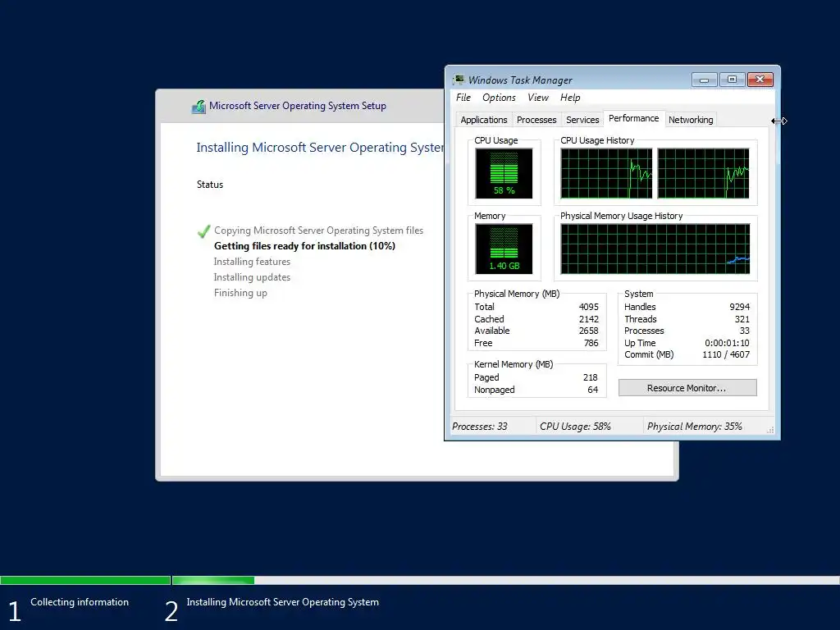The width and height of the screenshot is (840, 630).
Task: Click the status bar entry CPU Usage: 58%
Action: pyautogui.click(x=575, y=427)
